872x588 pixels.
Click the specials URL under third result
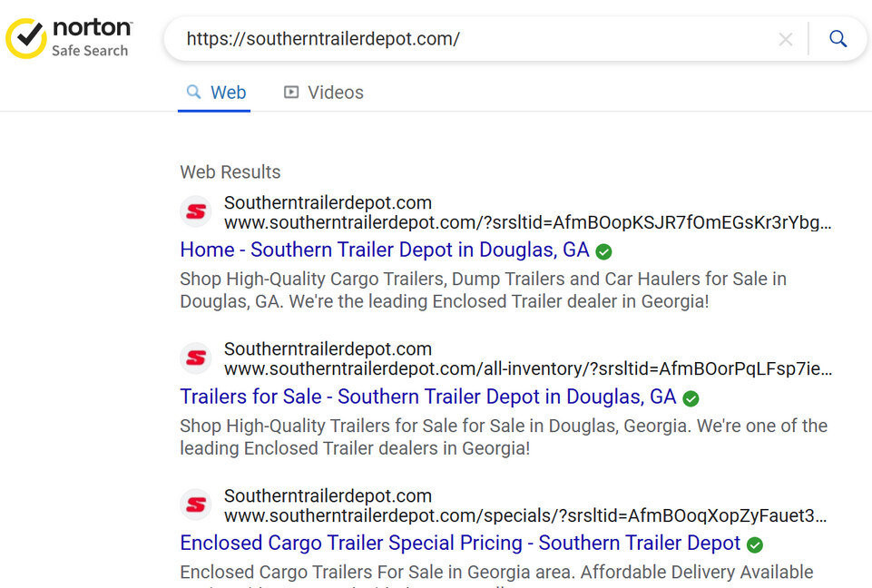[x=527, y=516]
